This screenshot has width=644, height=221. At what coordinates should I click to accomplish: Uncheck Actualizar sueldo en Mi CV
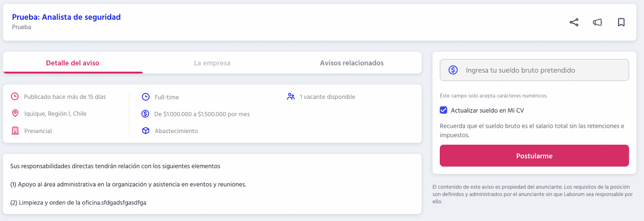(444, 110)
